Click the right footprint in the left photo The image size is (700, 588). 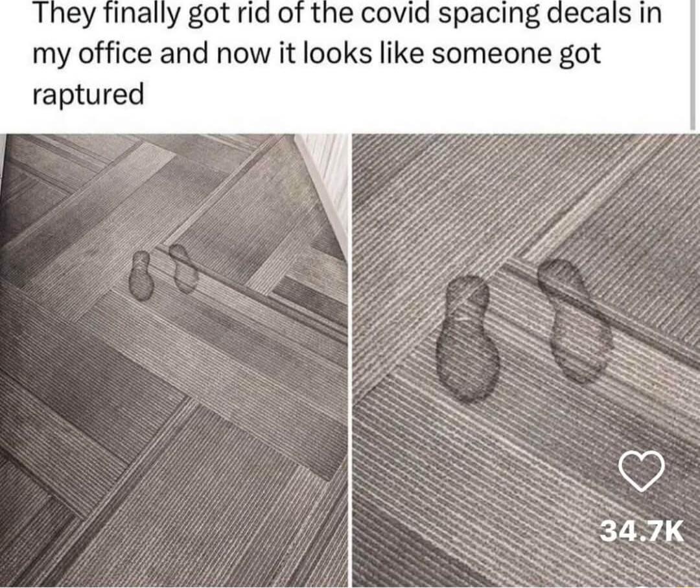[184, 268]
